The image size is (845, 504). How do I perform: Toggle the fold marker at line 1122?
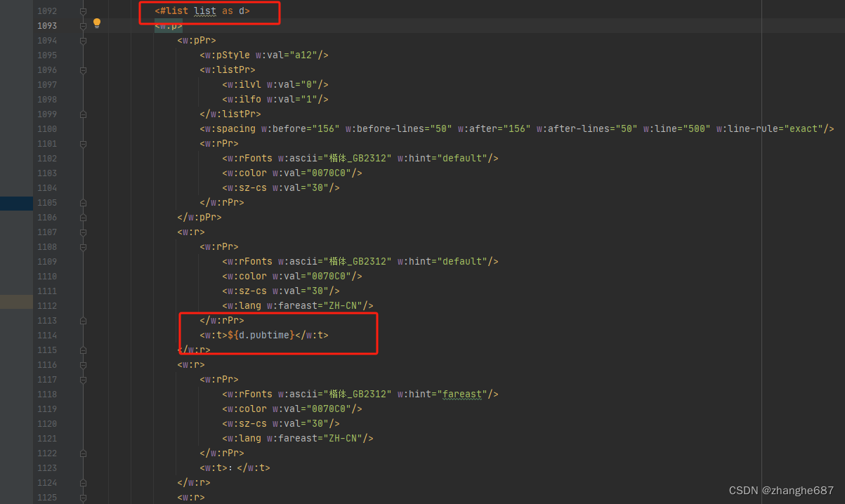(x=83, y=453)
